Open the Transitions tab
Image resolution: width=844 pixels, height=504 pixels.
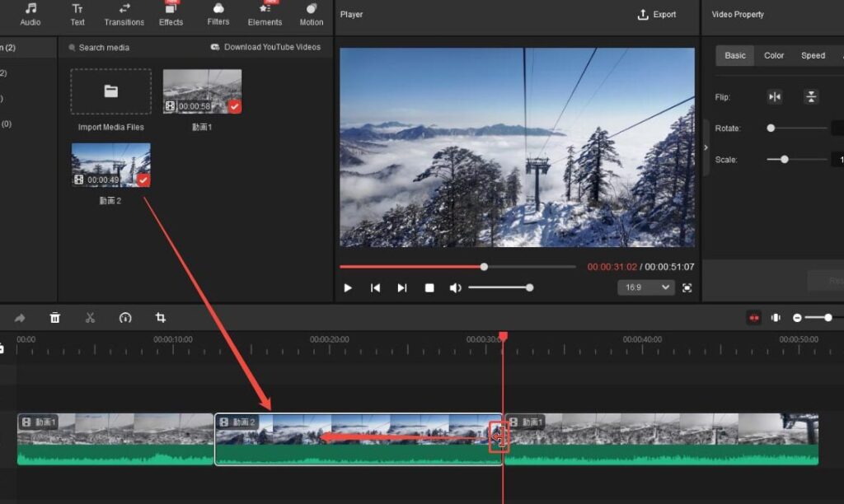click(124, 15)
